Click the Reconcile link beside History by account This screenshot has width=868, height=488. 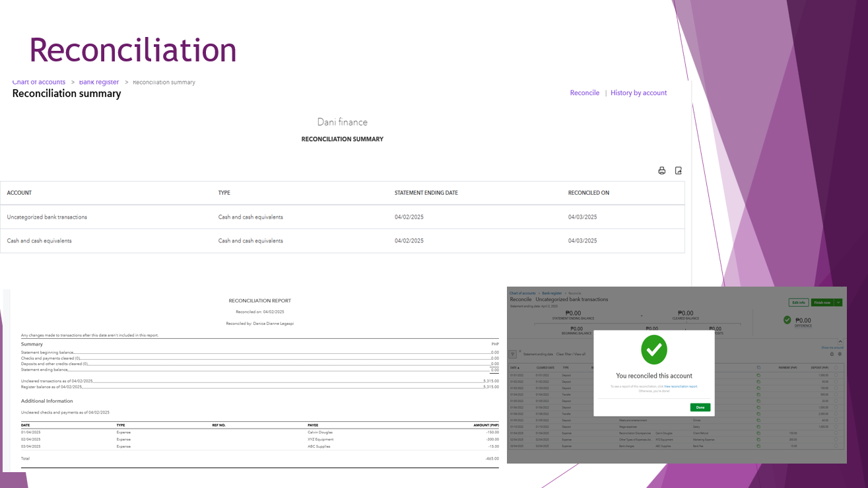coord(585,93)
